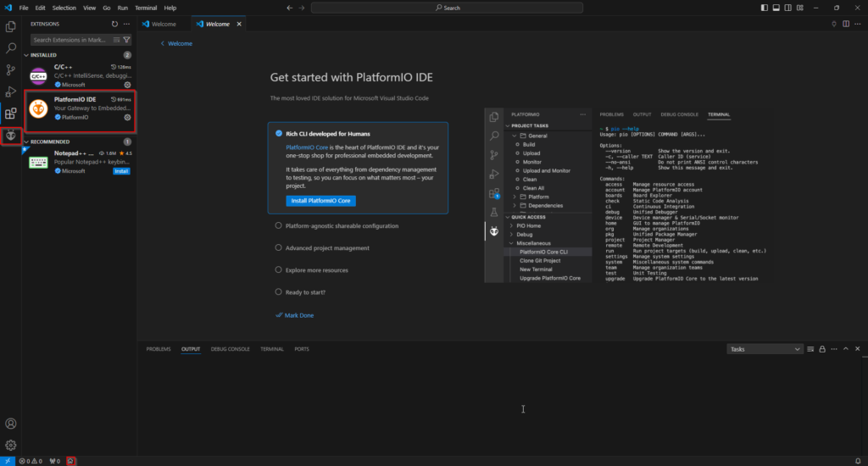Open editor more actions ellipsis

pyautogui.click(x=858, y=24)
